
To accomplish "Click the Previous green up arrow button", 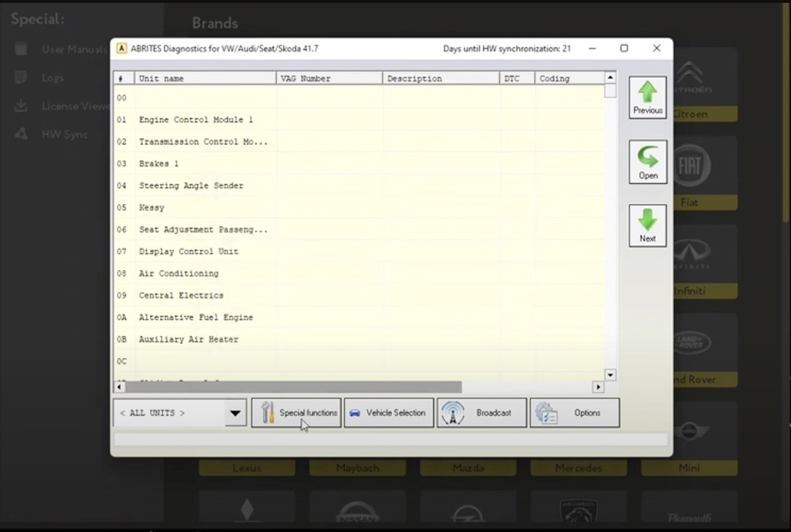I will tap(647, 97).
